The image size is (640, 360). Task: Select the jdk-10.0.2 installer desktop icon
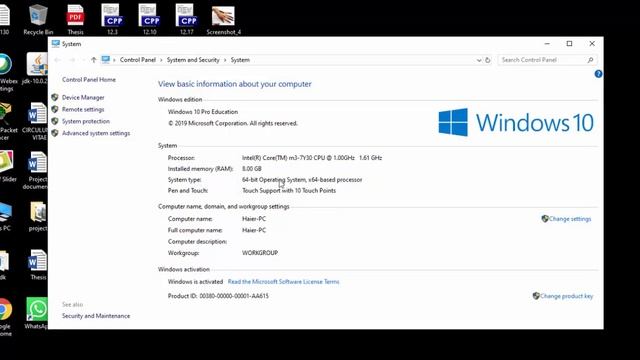[x=37, y=68]
